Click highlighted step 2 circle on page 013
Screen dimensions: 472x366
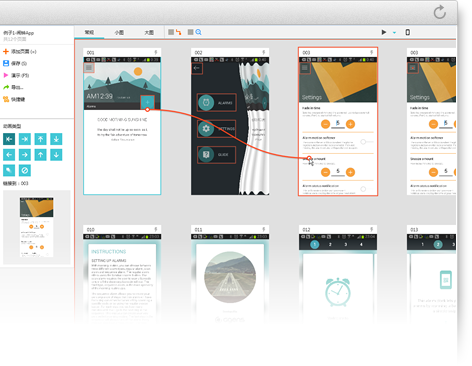click(438, 245)
